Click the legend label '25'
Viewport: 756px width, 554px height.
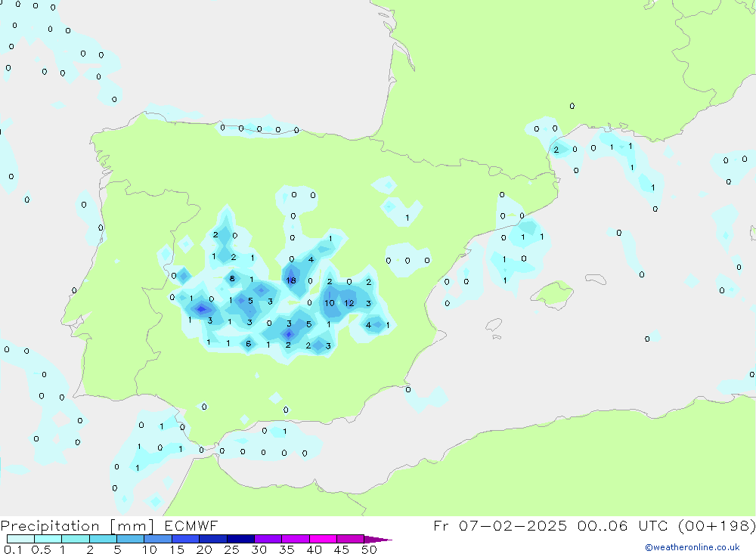pos(231,549)
